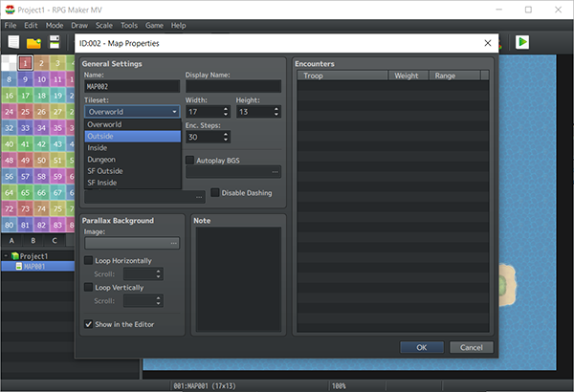Viewport: 574px width, 392px height.
Task: Click the MAP001 map icon in tree
Action: pos(19,266)
